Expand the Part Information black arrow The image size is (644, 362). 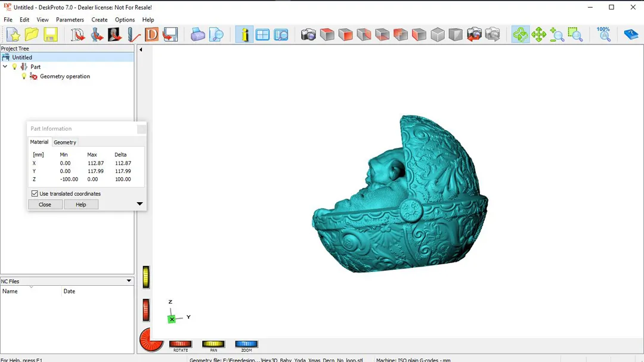pos(140,204)
